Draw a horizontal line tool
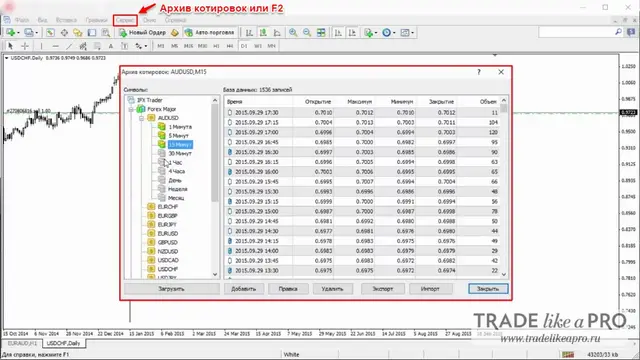This screenshot has height=360, width=640. [56, 46]
